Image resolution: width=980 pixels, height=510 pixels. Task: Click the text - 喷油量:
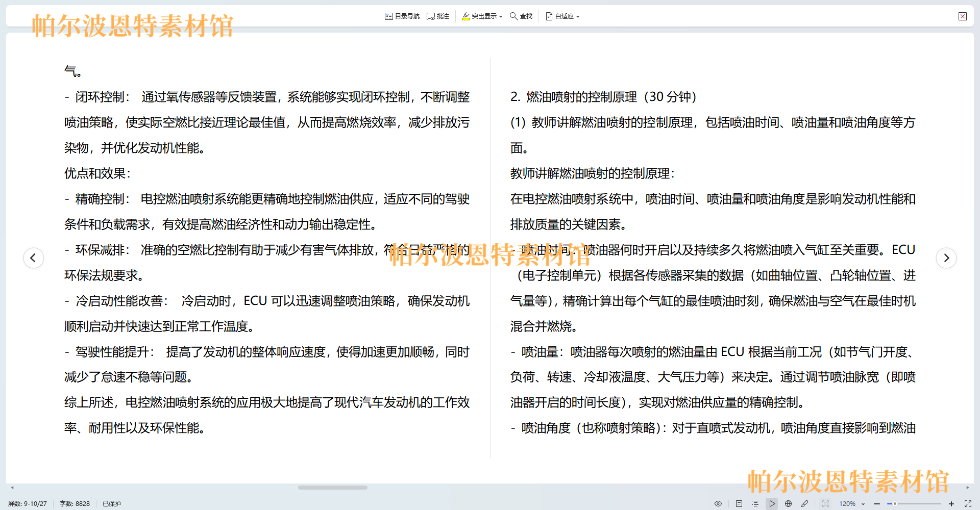[537, 352]
